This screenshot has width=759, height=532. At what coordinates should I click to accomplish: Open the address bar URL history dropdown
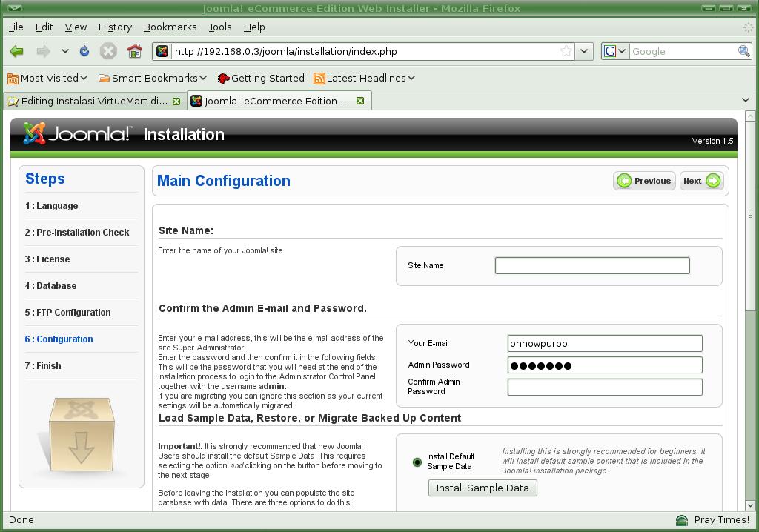[x=584, y=51]
